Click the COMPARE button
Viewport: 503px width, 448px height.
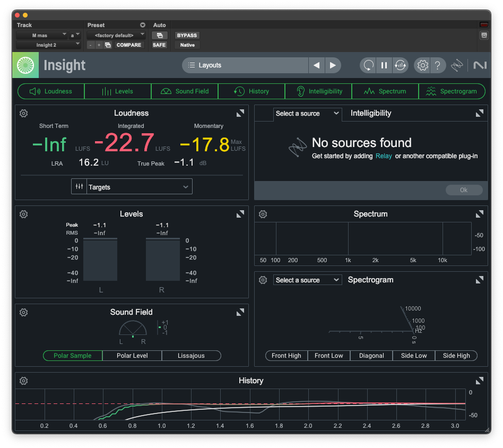pos(129,45)
